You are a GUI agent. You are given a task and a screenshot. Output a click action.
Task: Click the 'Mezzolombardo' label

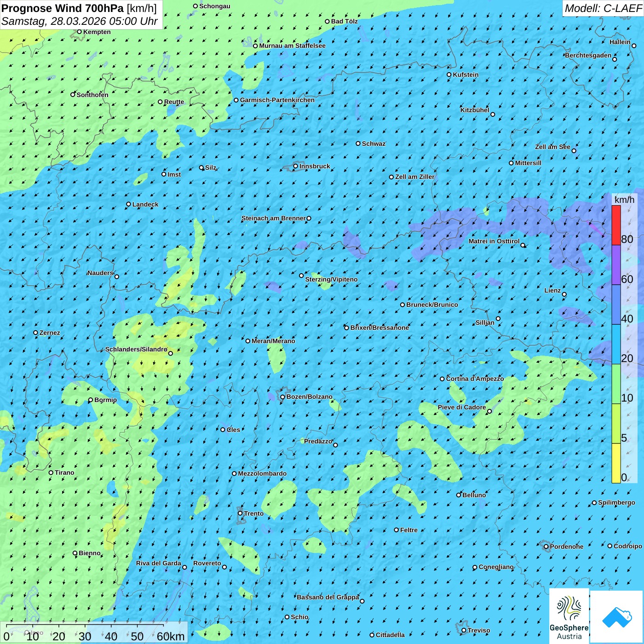pos(262,473)
